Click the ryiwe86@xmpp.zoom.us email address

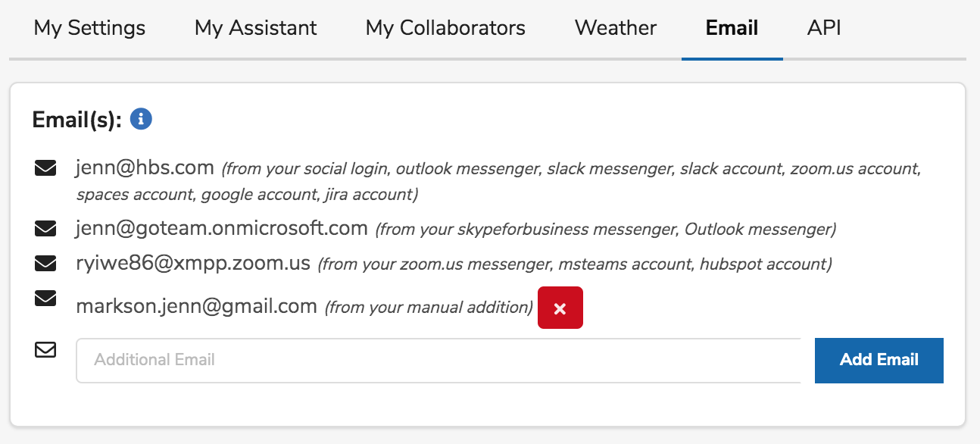coord(193,263)
